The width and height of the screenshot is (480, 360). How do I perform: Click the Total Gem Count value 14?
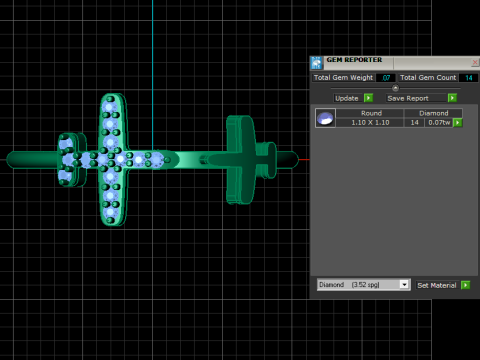point(469,78)
